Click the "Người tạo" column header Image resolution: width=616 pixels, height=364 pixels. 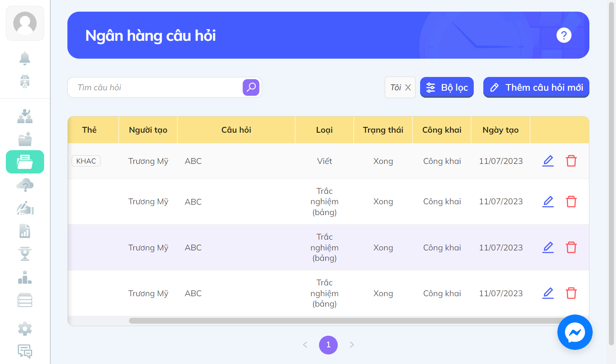148,130
